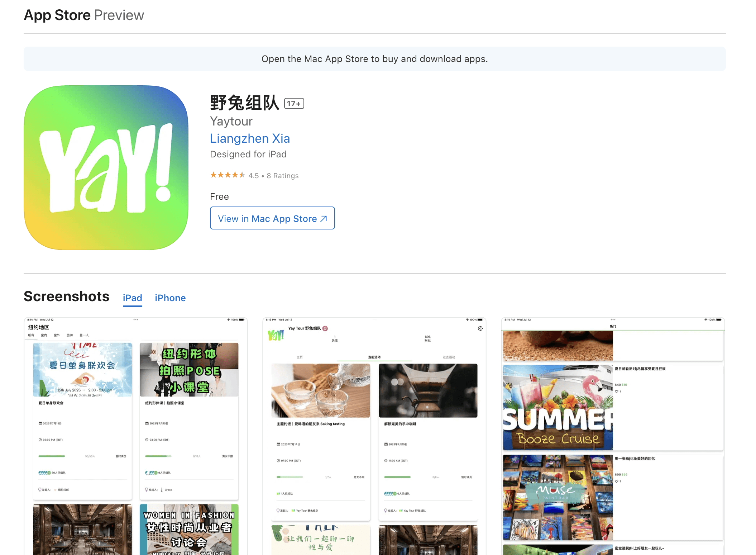The height and width of the screenshot is (555, 756).
Task: Click App Store Preview header link
Action: (x=84, y=15)
